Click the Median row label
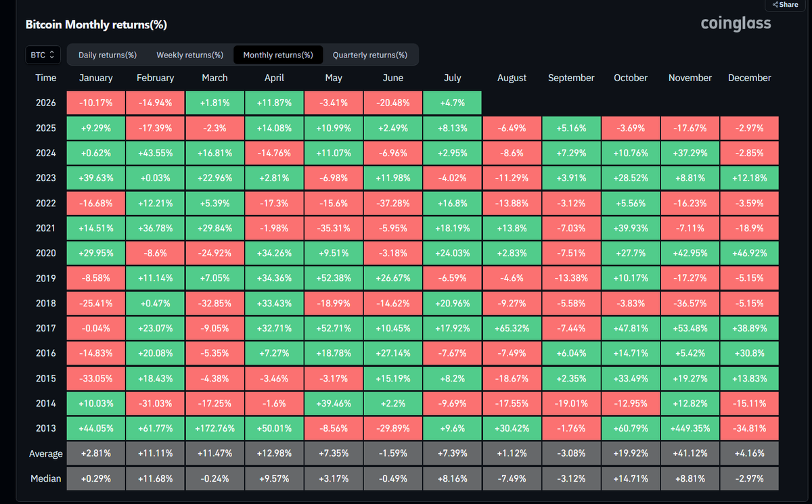 [46, 479]
